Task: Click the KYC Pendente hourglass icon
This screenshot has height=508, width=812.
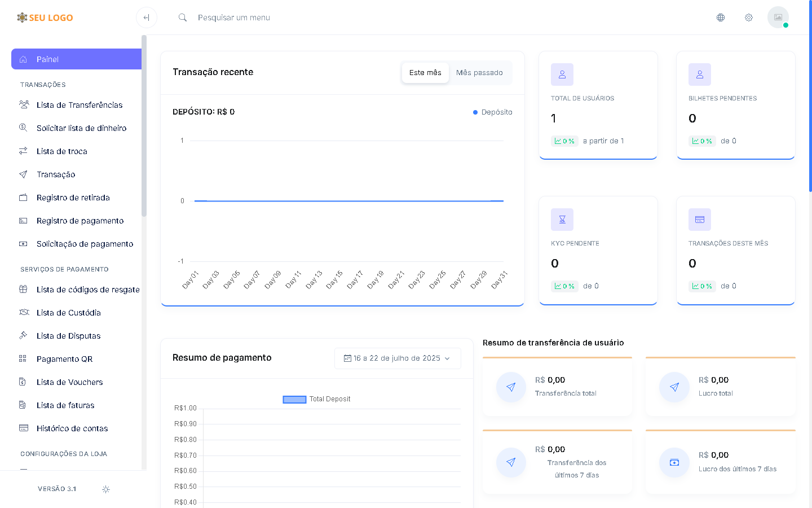Action: [562, 220]
